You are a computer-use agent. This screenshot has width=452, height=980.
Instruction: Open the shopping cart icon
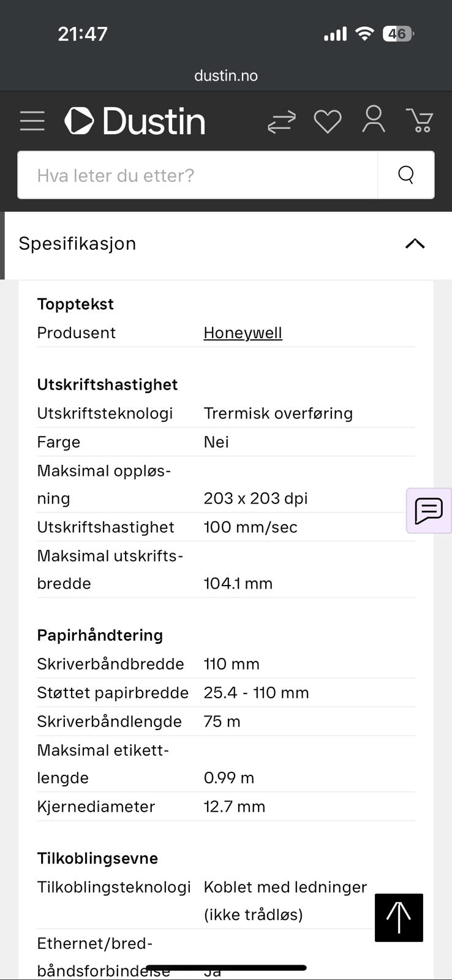tap(420, 121)
